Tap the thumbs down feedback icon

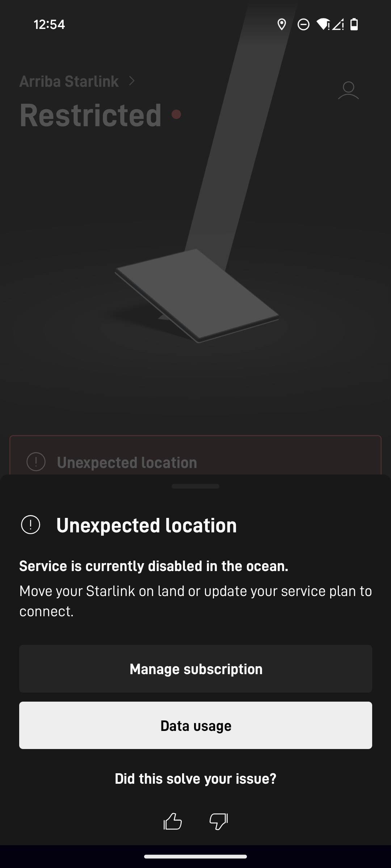[x=219, y=821]
